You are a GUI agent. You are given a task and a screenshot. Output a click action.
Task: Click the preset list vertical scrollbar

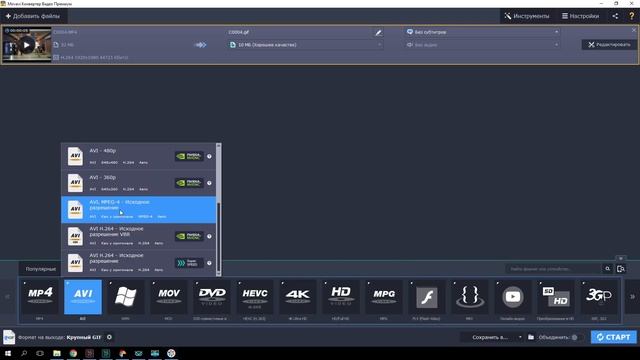tap(218, 210)
